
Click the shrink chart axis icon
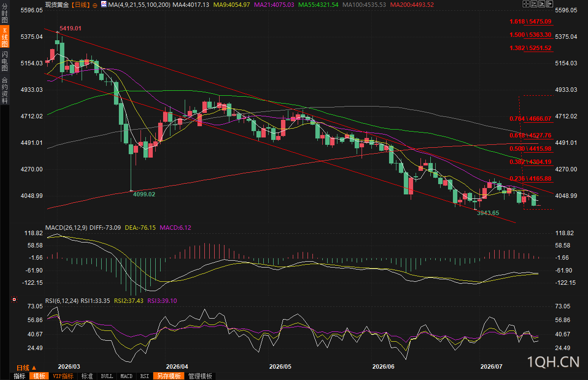(533, 4)
